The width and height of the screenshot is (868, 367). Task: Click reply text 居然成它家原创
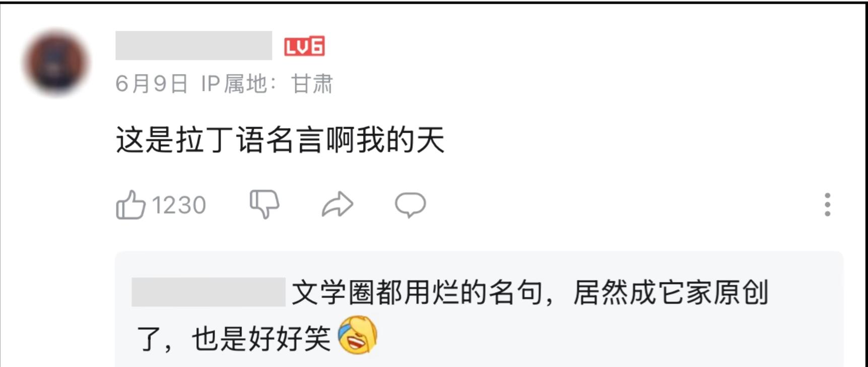[x=671, y=292]
